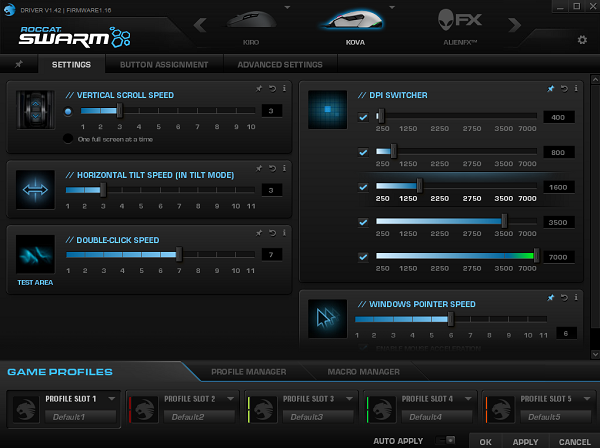Pin the Horizontal Tilt Speed panel

click(259, 168)
